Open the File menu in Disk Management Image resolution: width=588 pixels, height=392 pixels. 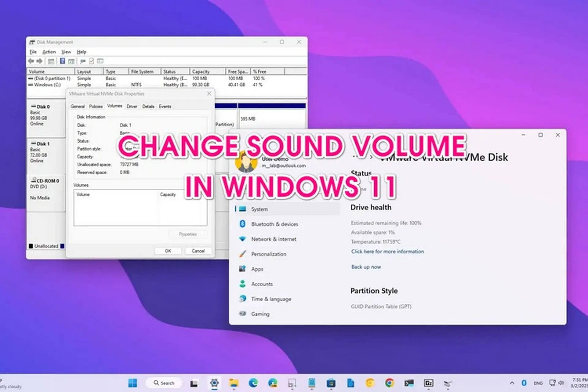(x=33, y=52)
